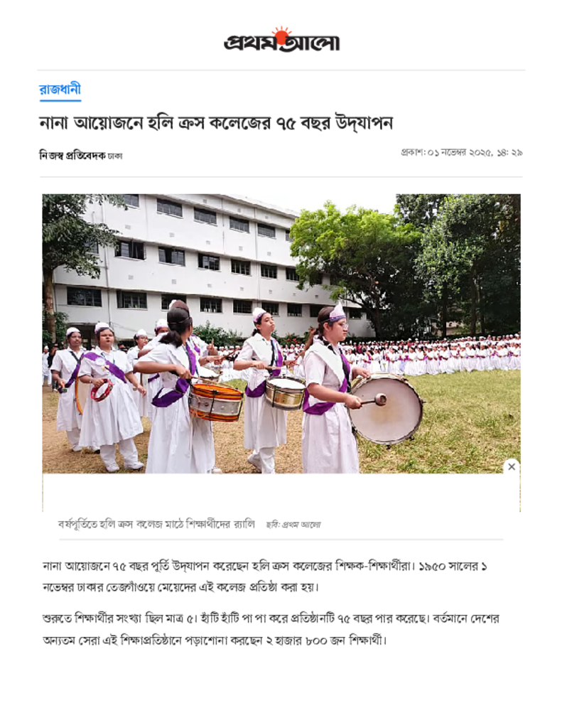The image size is (562, 728).
Task: Click the first paragraph of the article
Action: 264,577
